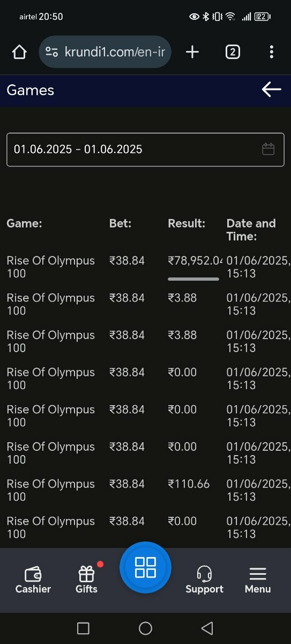Open the browser three-dot menu
Screen dimensions: 291x644
tap(271, 52)
